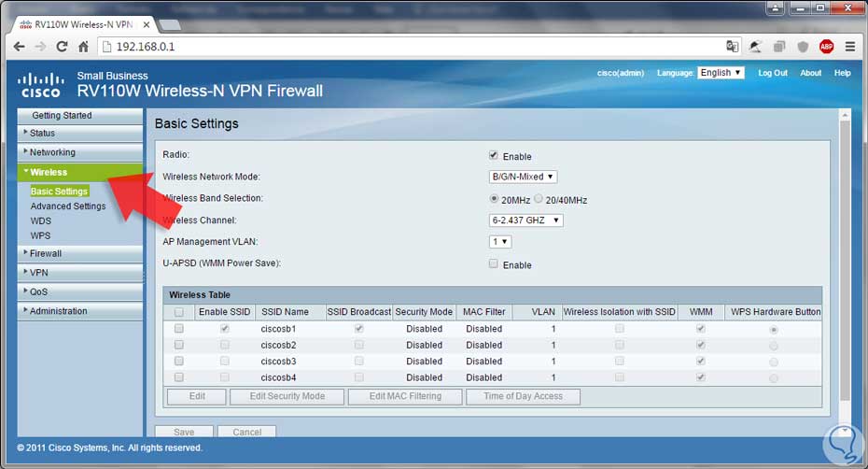Image resolution: width=868 pixels, height=469 pixels.
Task: Select the ciscosb3 row checkbox
Action: [179, 361]
